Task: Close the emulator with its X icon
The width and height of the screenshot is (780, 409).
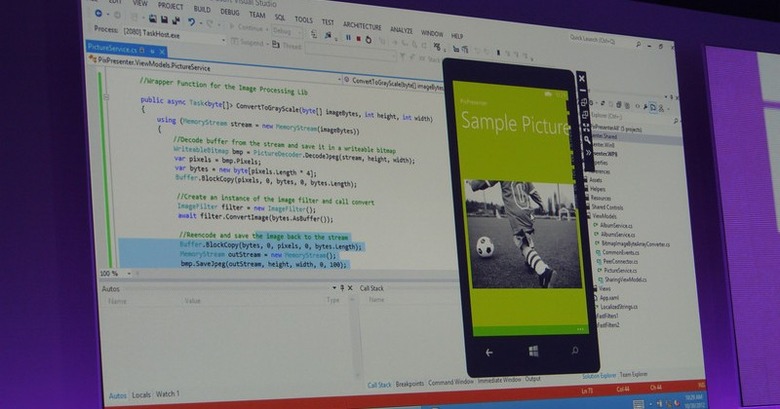Action: point(582,78)
